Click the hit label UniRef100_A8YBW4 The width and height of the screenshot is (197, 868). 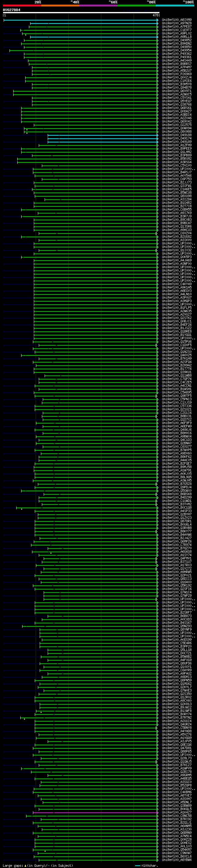(177, 860)
